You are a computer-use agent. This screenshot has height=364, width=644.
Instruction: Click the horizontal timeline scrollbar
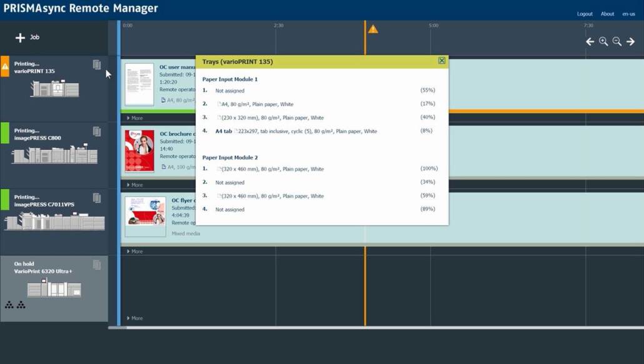click(x=376, y=328)
